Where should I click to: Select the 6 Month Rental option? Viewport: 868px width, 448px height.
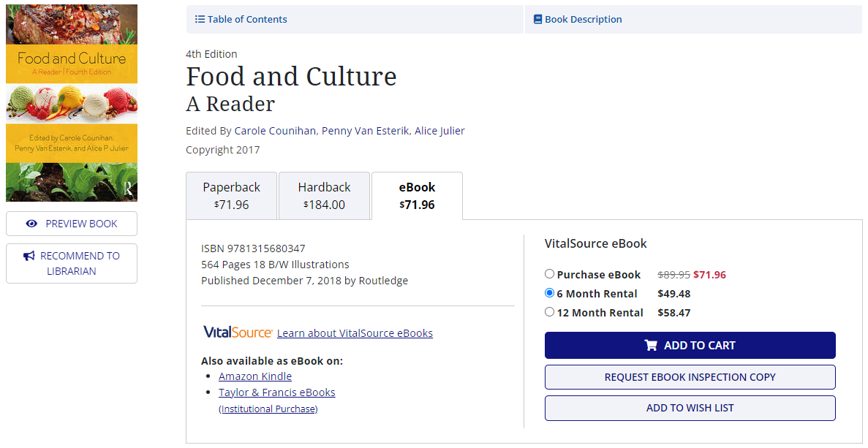549,292
